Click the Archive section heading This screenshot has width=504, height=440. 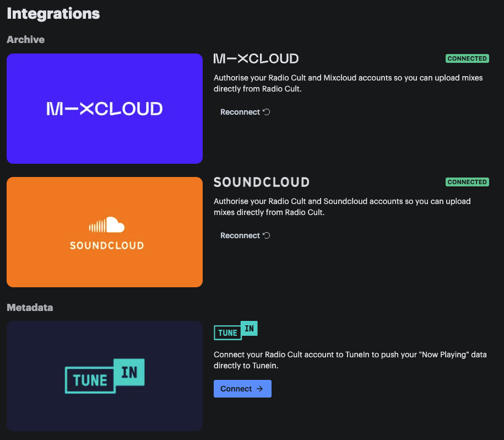pos(26,40)
